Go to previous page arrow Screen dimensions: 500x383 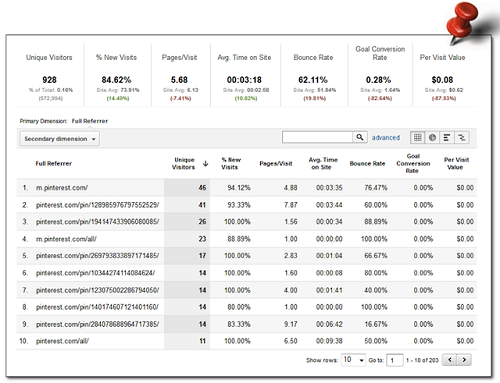coord(450,360)
